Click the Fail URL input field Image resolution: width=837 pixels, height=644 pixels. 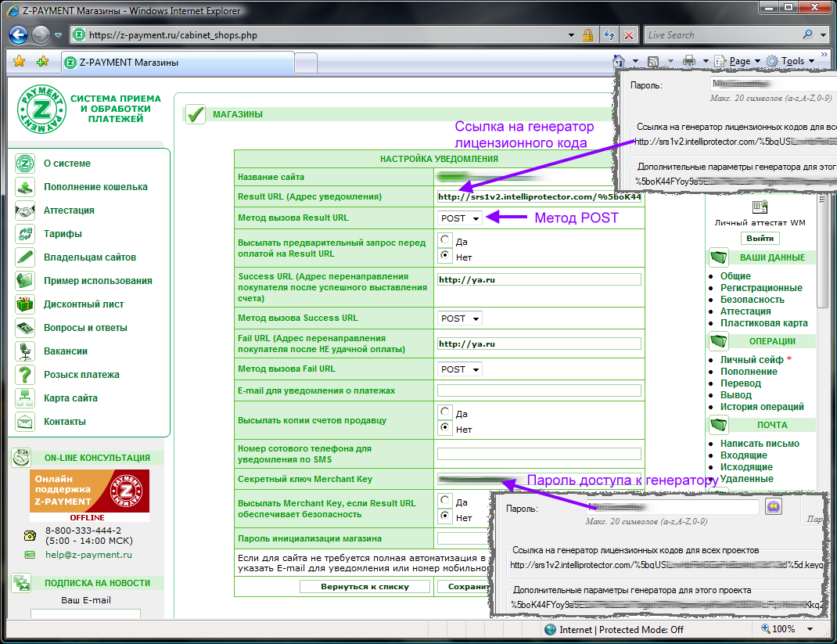[539, 344]
